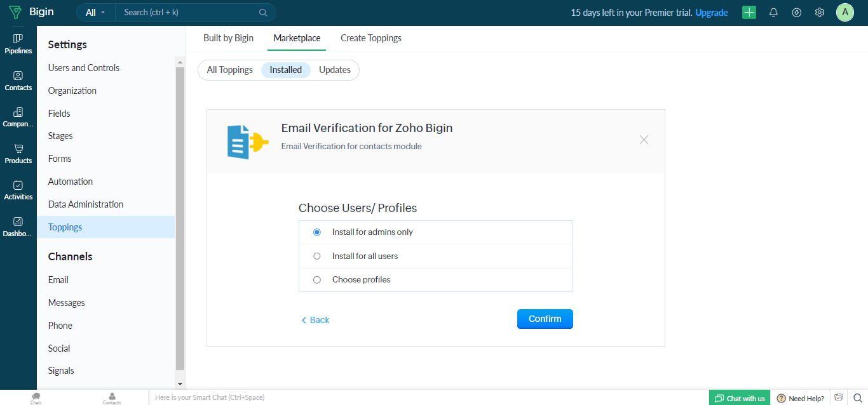Click the green plus quick-create icon
868x405 pixels.
click(749, 13)
